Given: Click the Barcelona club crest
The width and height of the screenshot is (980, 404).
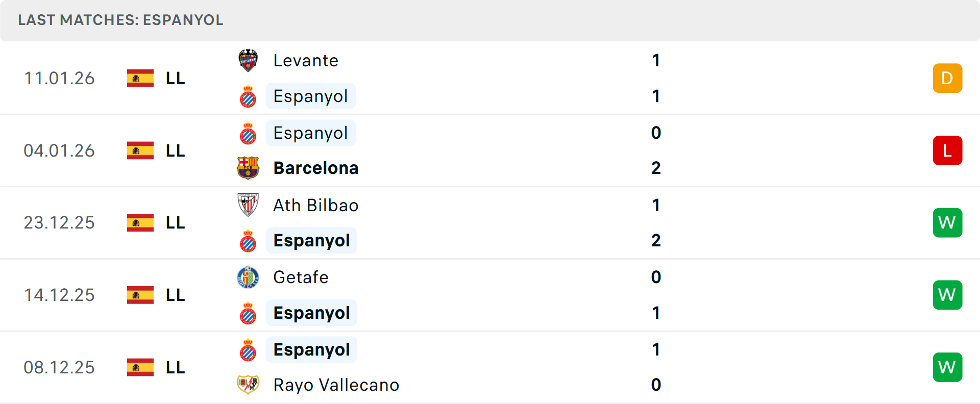Looking at the screenshot, I should coord(248,168).
